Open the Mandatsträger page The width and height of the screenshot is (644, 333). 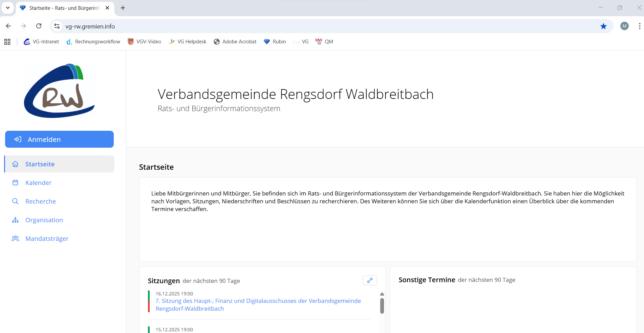(47, 238)
